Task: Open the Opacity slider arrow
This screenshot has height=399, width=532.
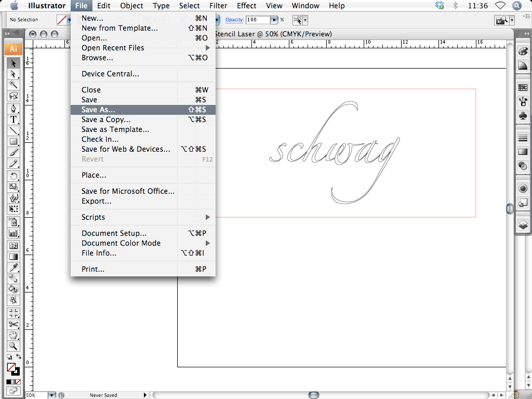Action: 274,20
